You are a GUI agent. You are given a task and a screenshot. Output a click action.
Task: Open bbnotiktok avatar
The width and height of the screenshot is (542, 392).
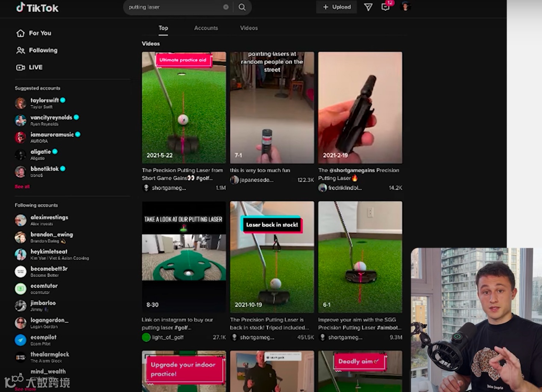click(x=21, y=172)
